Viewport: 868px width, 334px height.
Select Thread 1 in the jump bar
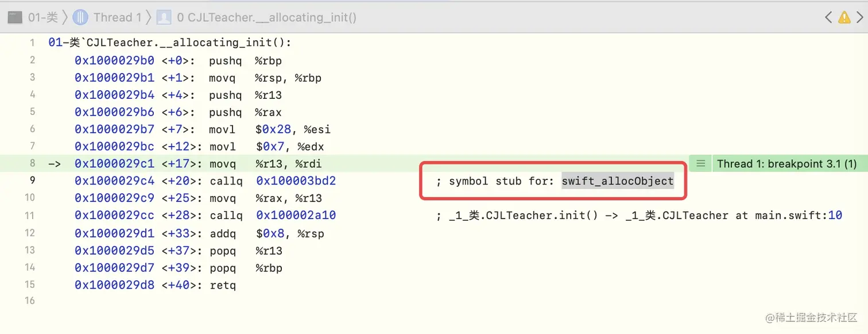click(117, 17)
